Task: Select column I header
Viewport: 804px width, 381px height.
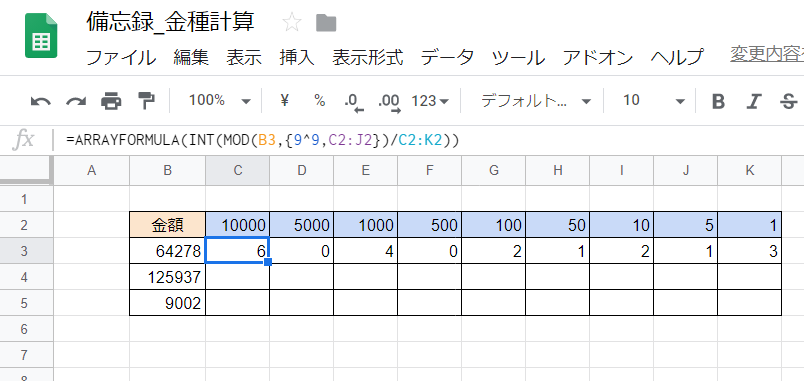Action: 621,171
